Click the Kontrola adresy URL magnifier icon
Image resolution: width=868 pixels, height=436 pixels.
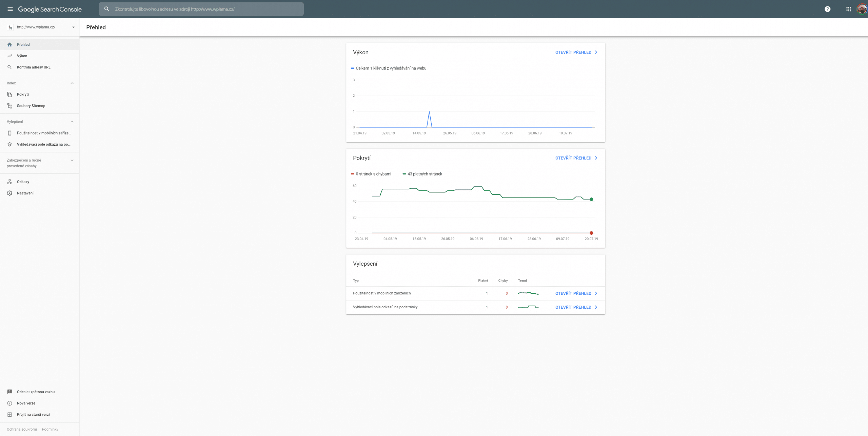(x=9, y=67)
